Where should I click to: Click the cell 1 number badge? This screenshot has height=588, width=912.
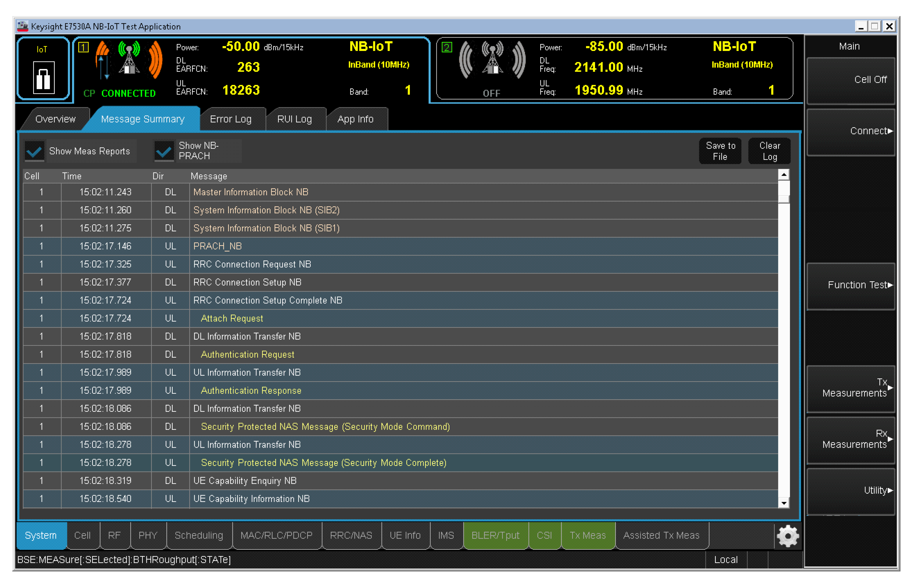click(83, 47)
